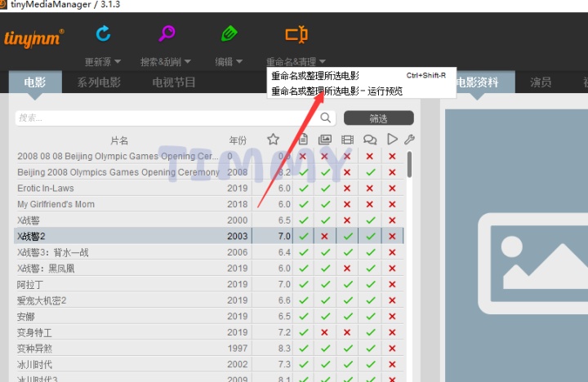Switch to the 电影 tab

(35, 82)
